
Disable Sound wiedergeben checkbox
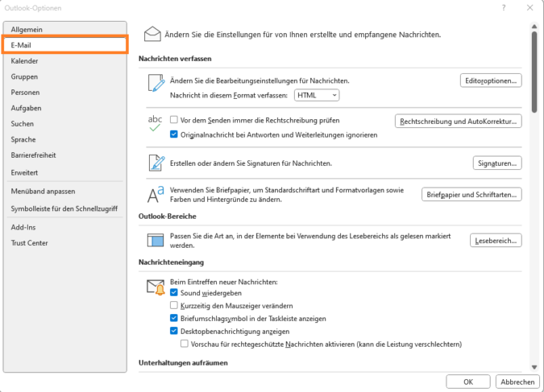[174, 292]
